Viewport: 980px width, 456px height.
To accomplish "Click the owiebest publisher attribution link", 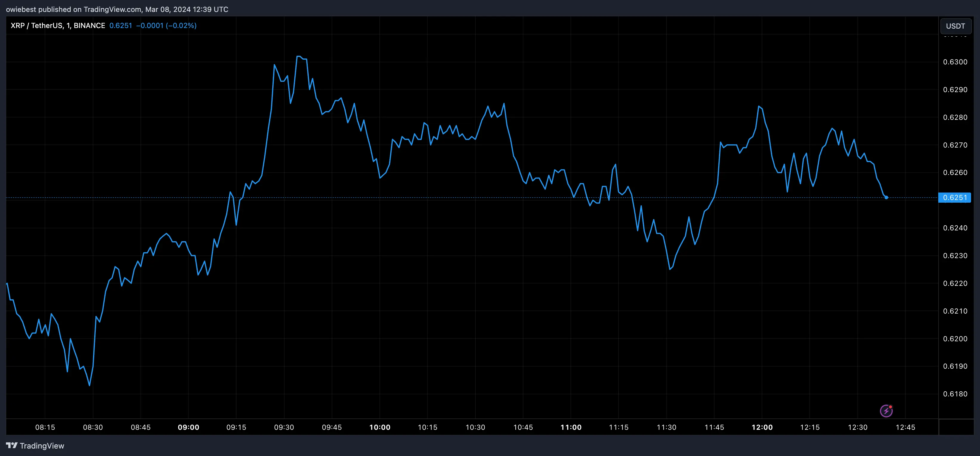I will pyautogui.click(x=21, y=9).
